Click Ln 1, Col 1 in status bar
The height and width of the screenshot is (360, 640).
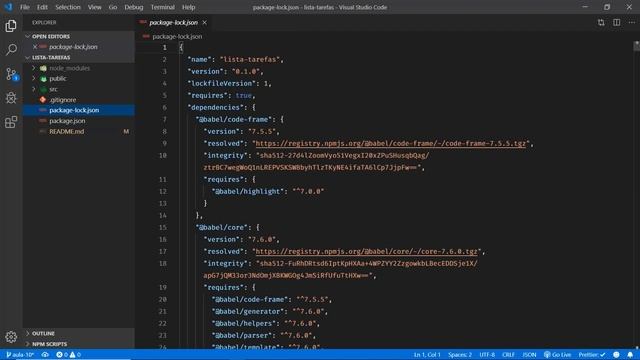click(427, 355)
